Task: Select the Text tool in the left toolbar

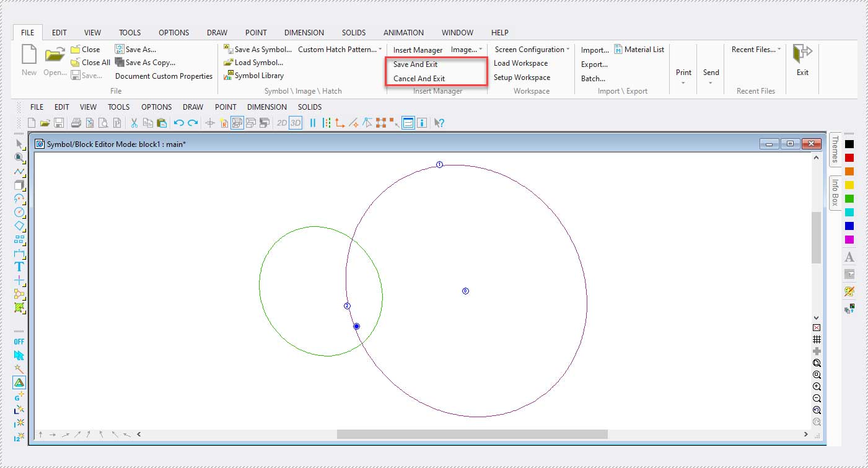Action: (19, 267)
